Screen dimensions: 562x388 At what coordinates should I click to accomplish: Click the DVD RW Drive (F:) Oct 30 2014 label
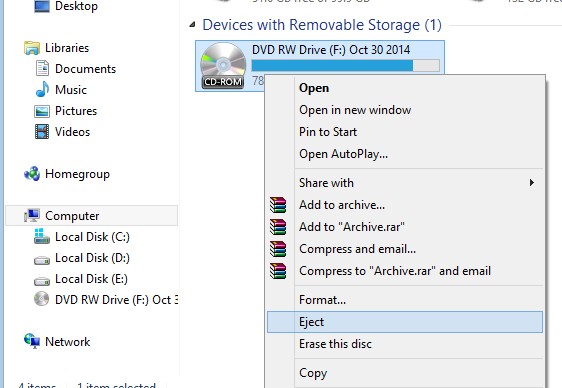coord(331,50)
